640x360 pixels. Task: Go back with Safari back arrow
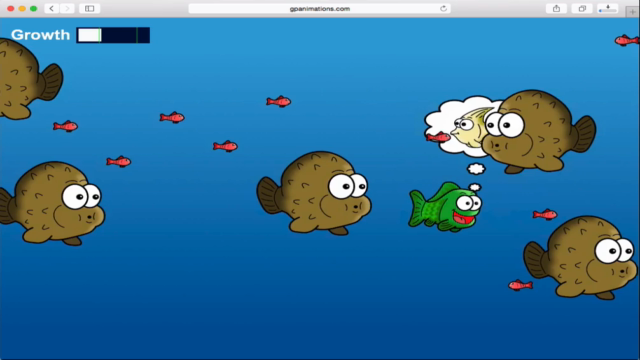[52, 9]
